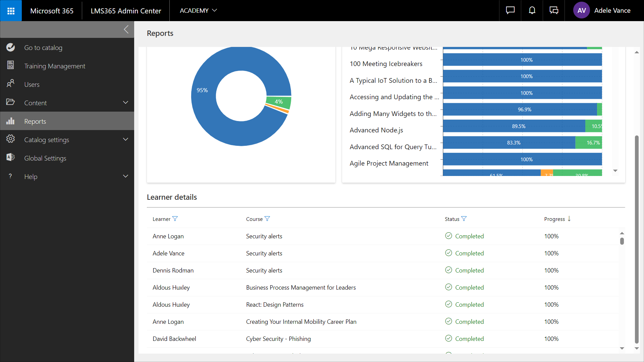The width and height of the screenshot is (644, 362).
Task: Open the Adele Vance account avatar
Action: [581, 11]
